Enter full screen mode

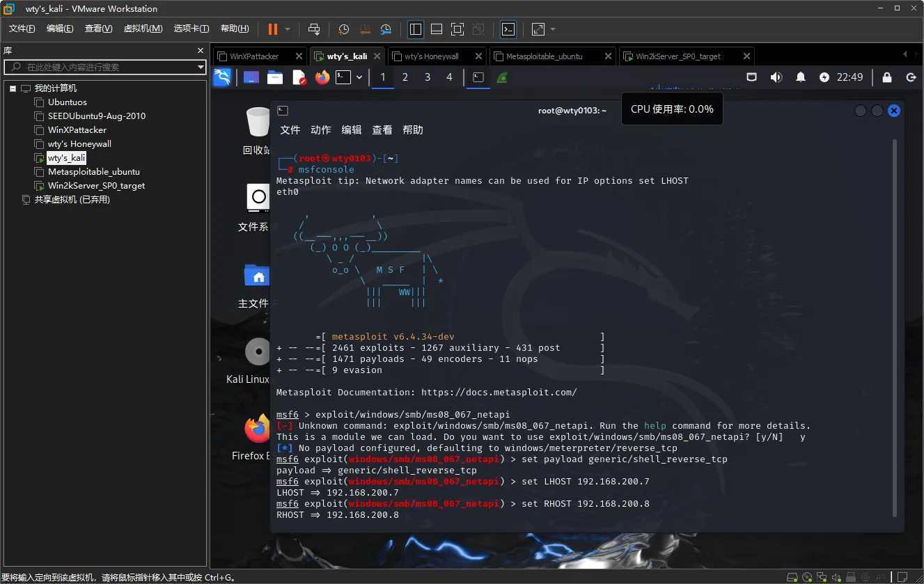click(x=457, y=29)
